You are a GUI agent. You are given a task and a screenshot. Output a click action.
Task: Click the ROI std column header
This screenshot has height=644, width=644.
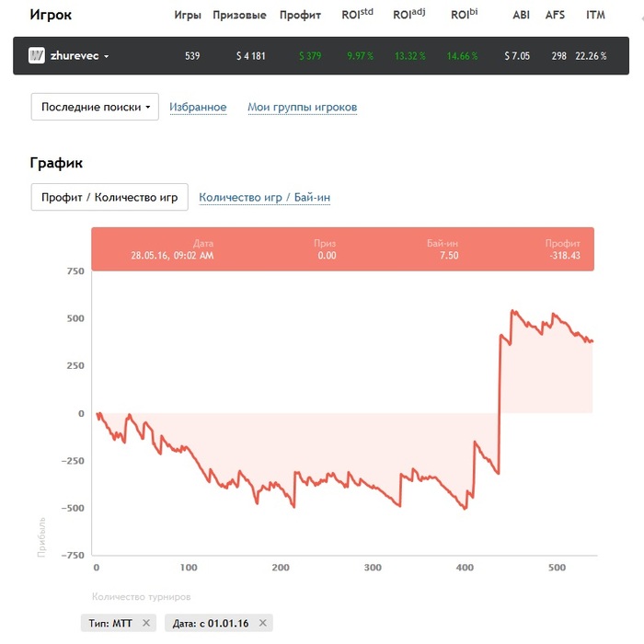(357, 14)
